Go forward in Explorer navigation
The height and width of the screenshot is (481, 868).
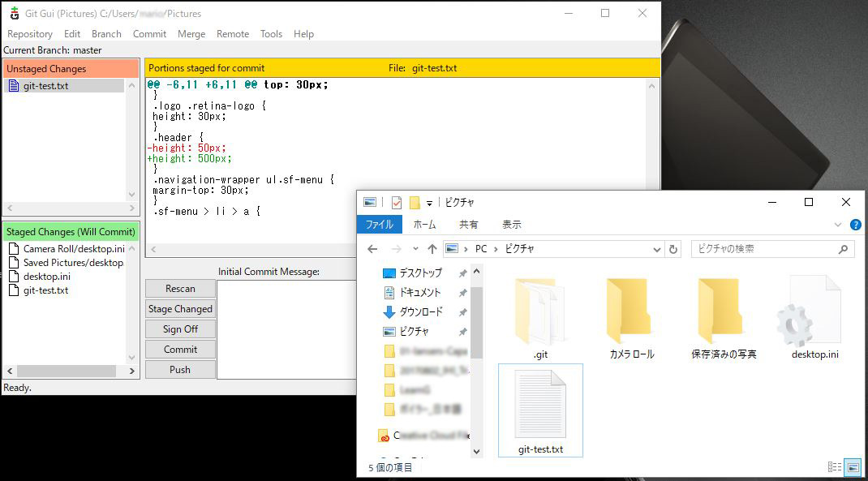click(397, 249)
